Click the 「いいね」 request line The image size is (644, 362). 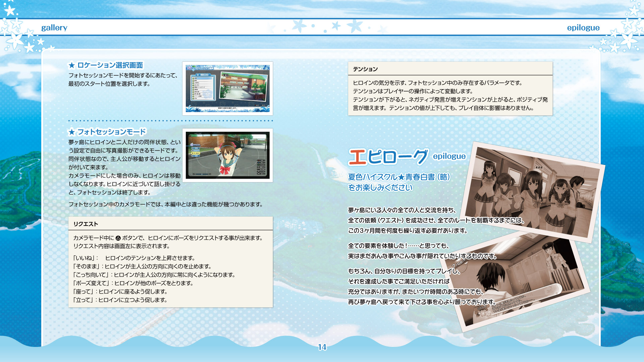tap(134, 258)
